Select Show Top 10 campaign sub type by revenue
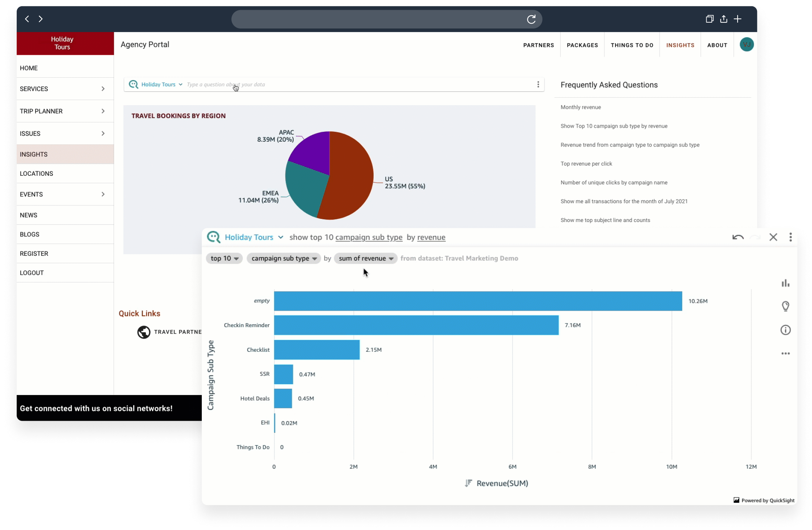812x530 pixels. point(614,126)
